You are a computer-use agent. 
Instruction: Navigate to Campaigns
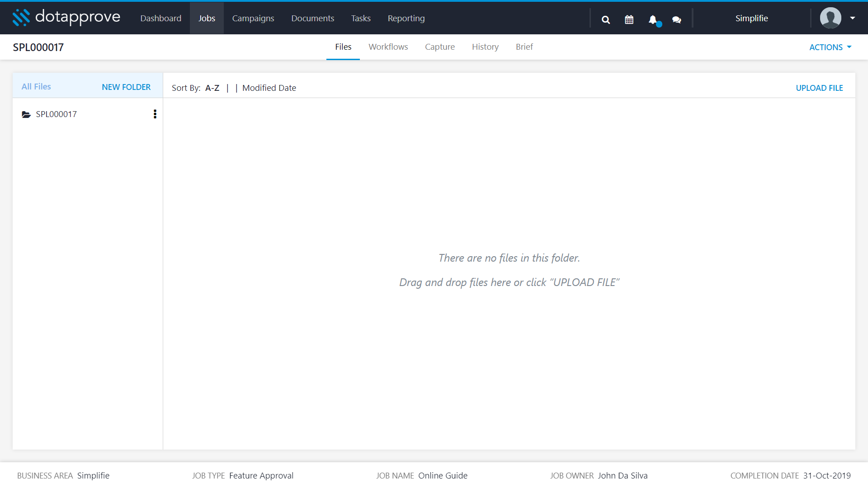[x=253, y=18]
